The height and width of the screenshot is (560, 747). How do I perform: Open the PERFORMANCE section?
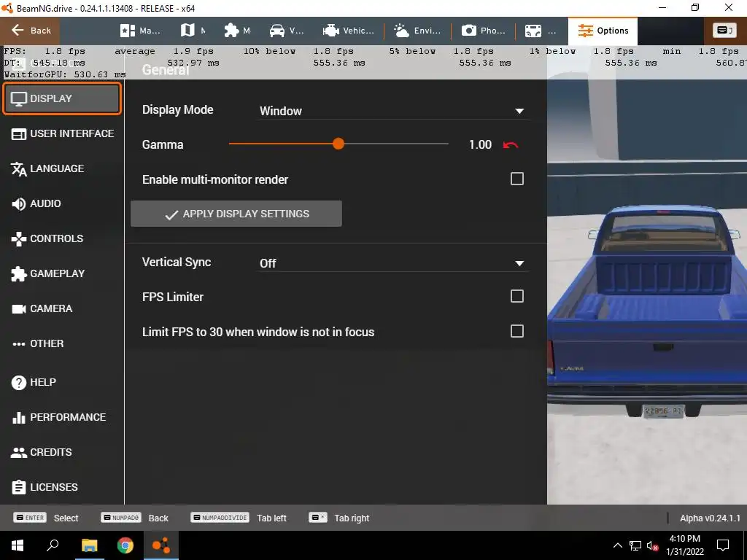click(x=62, y=417)
